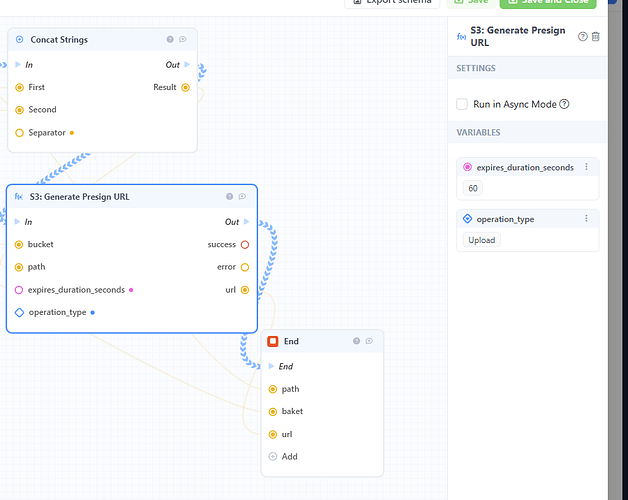The height and width of the screenshot is (500, 628).
Task: Click the blue operation_type diamond icon in panel
Action: [467, 219]
